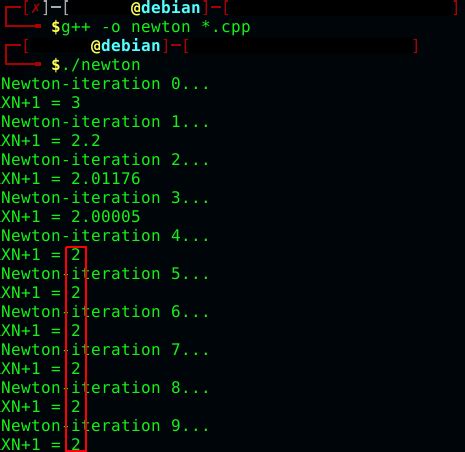Viewport: 465px width, 452px height.
Task: Click the value 2.00005 in output
Action: click(106, 216)
